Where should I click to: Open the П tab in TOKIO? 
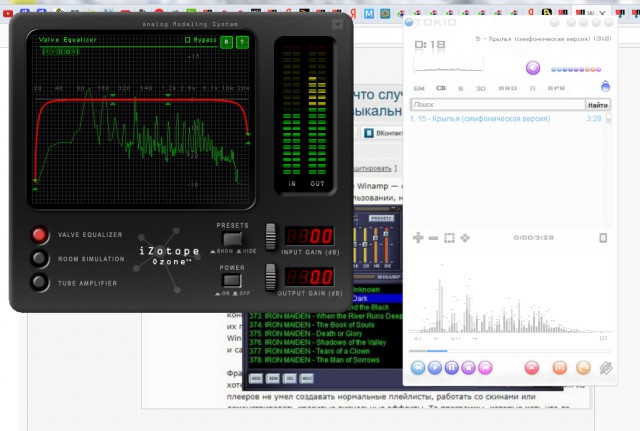[532, 88]
